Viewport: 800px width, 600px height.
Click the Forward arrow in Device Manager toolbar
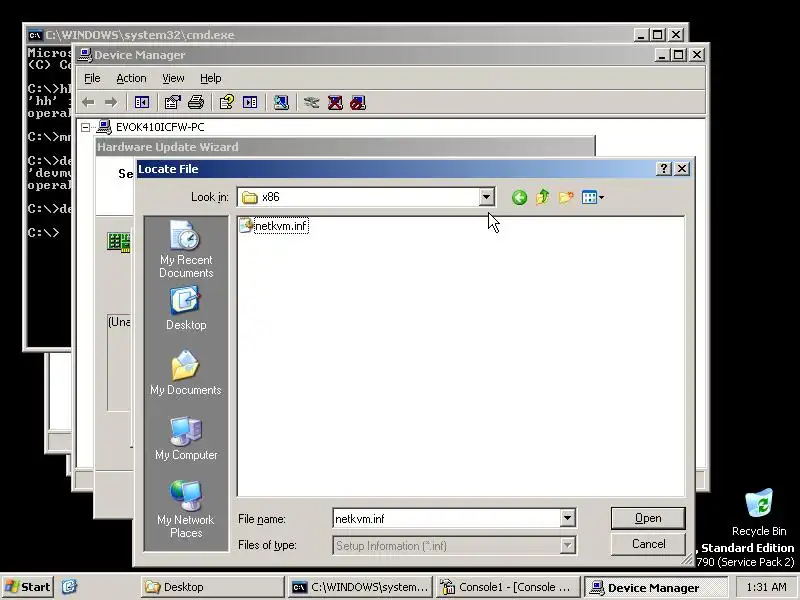click(x=111, y=103)
